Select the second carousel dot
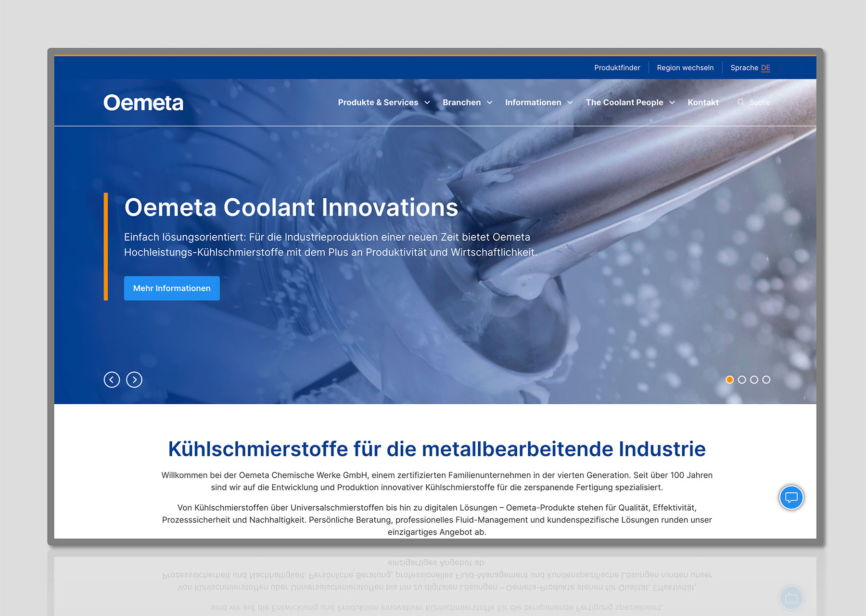866x616 pixels. pos(742,380)
